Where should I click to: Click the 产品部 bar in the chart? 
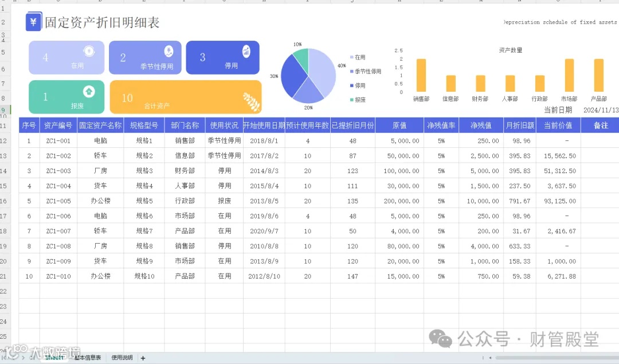[x=599, y=76]
